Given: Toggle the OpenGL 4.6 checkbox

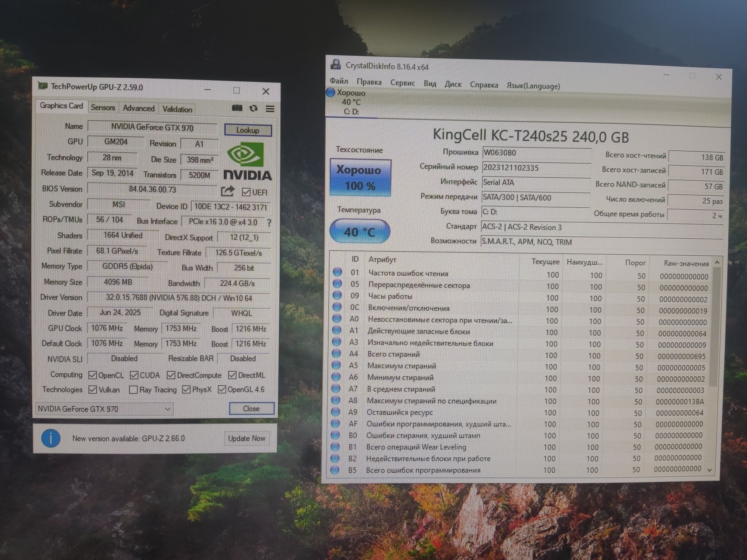Looking at the screenshot, I should click(x=222, y=389).
